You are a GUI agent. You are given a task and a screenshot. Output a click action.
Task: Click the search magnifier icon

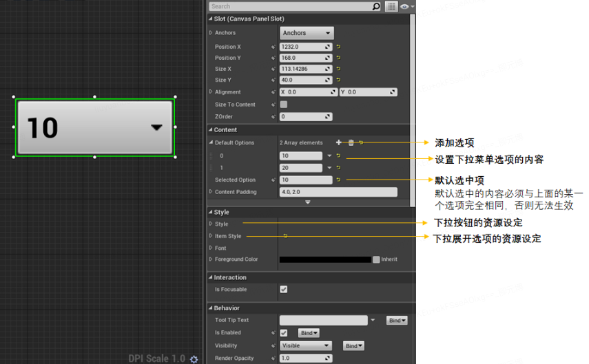point(376,6)
